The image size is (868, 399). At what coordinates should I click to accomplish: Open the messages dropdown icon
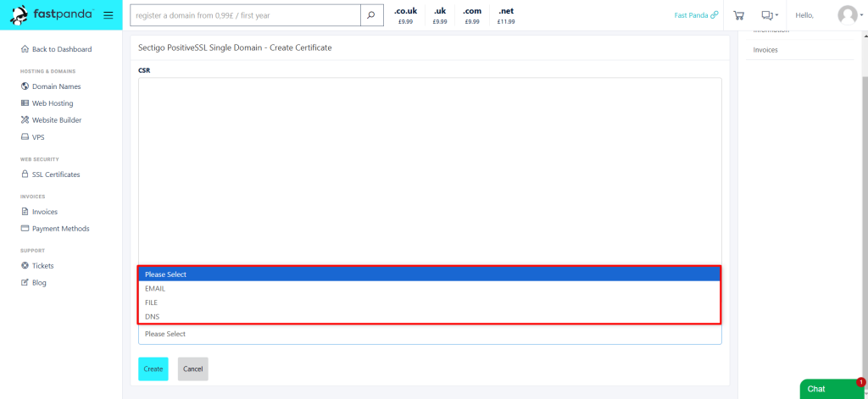(x=770, y=15)
